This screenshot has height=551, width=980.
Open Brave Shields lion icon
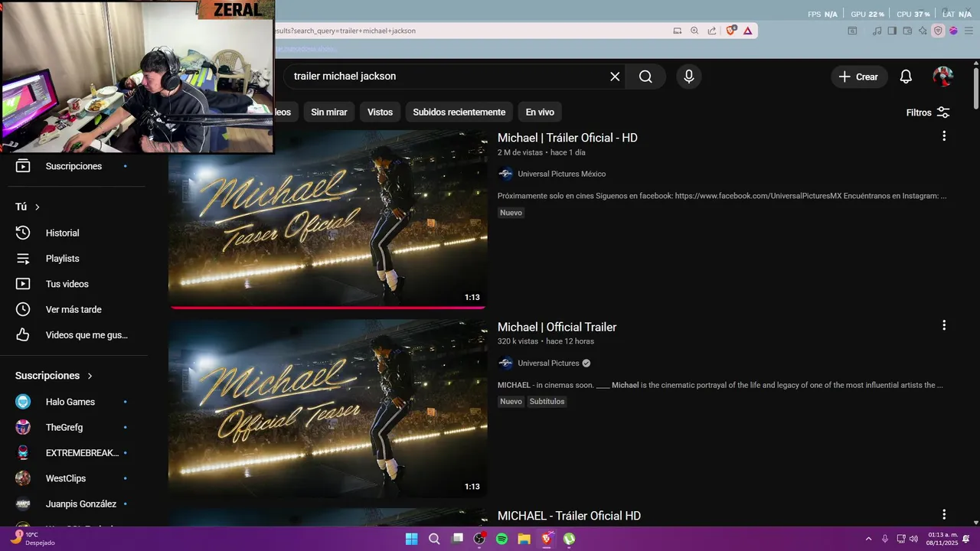click(731, 31)
